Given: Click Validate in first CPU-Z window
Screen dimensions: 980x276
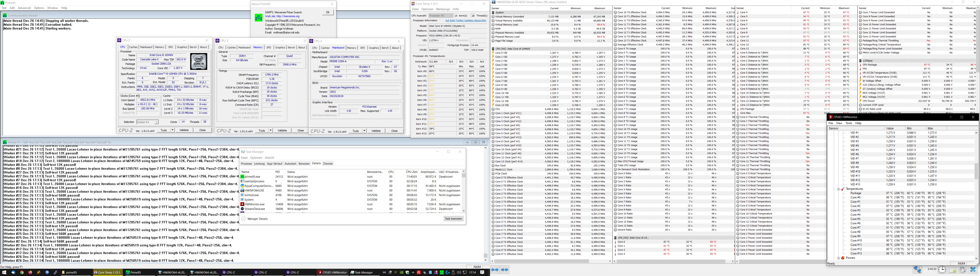Looking at the screenshot, I should tap(184, 130).
